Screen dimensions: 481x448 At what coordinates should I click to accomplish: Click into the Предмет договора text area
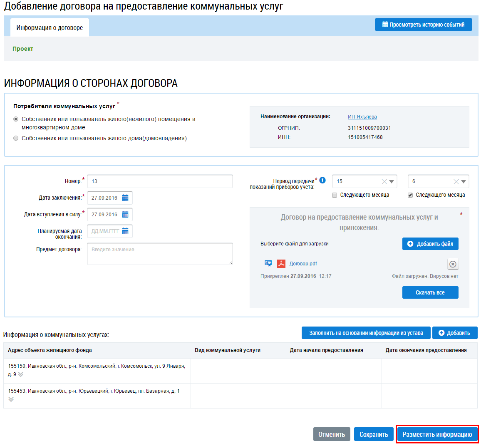pyautogui.click(x=160, y=254)
